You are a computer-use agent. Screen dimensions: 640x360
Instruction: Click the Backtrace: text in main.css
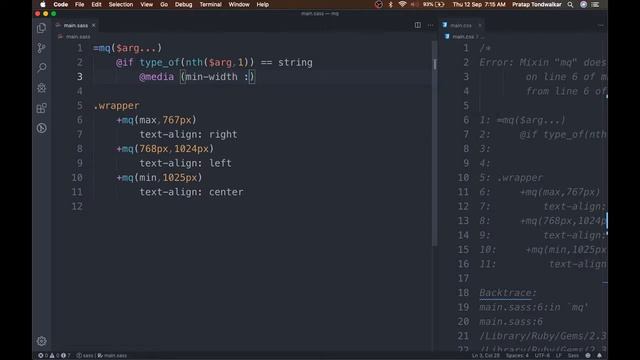pyautogui.click(x=508, y=293)
